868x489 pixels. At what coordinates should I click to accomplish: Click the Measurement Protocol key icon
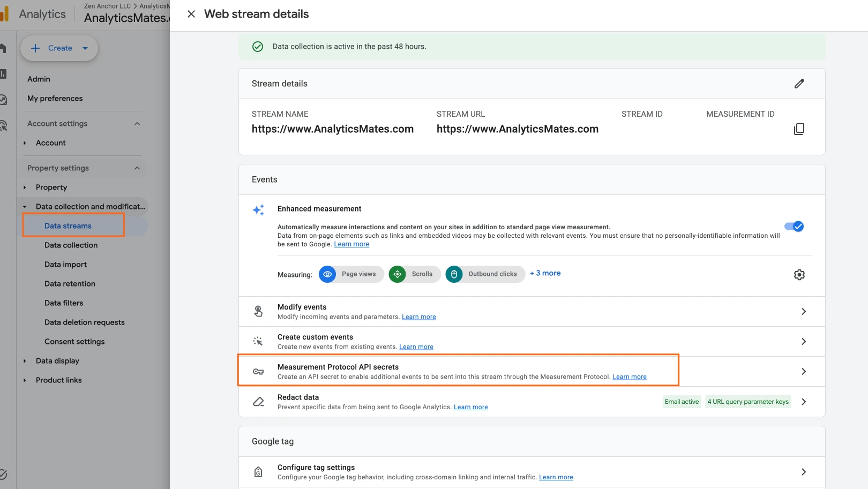(x=258, y=372)
